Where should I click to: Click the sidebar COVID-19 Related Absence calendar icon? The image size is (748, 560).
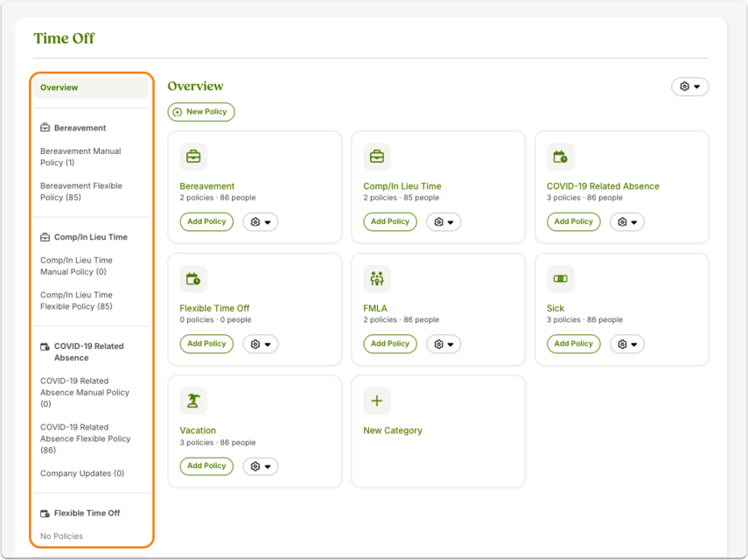[45, 346]
